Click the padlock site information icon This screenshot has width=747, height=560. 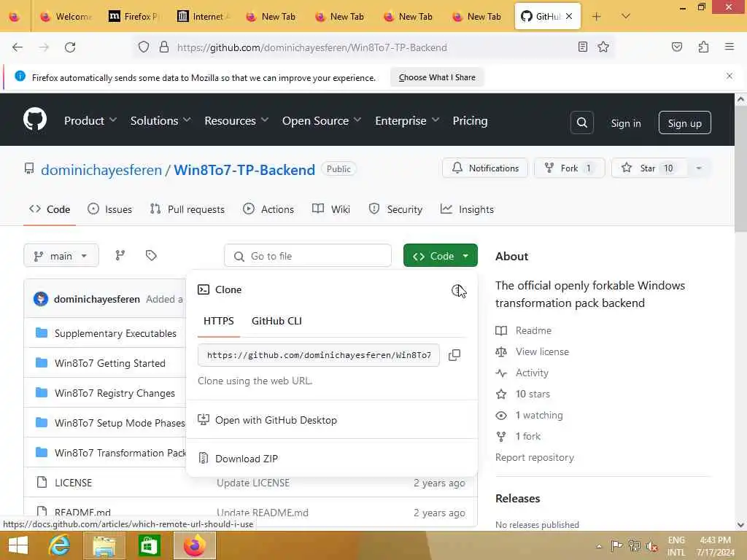coord(164,47)
